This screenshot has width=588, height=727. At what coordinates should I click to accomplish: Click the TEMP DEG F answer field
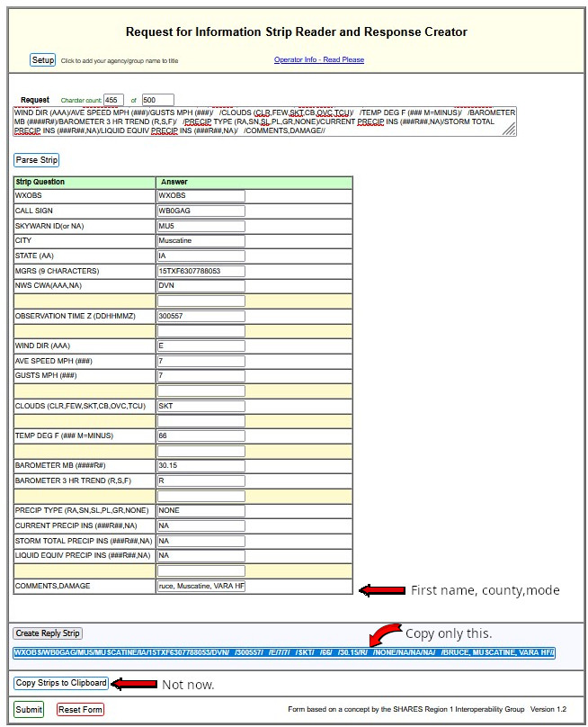tap(200, 435)
